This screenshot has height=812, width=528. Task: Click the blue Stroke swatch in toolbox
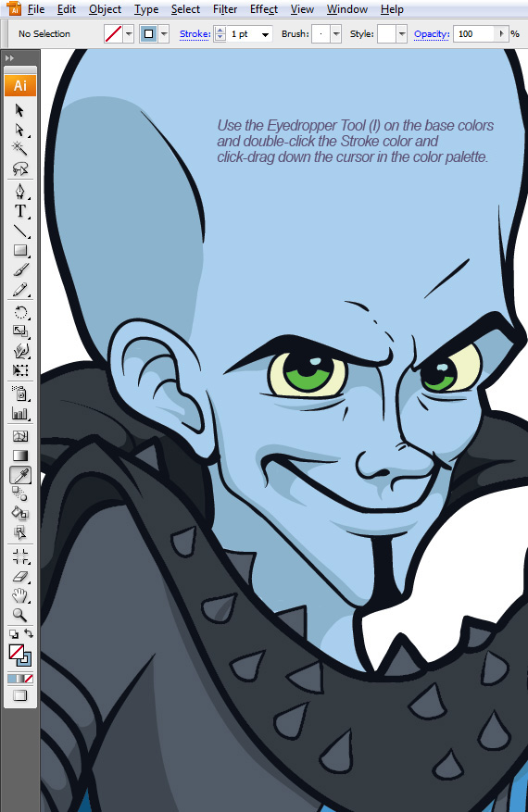point(25,660)
